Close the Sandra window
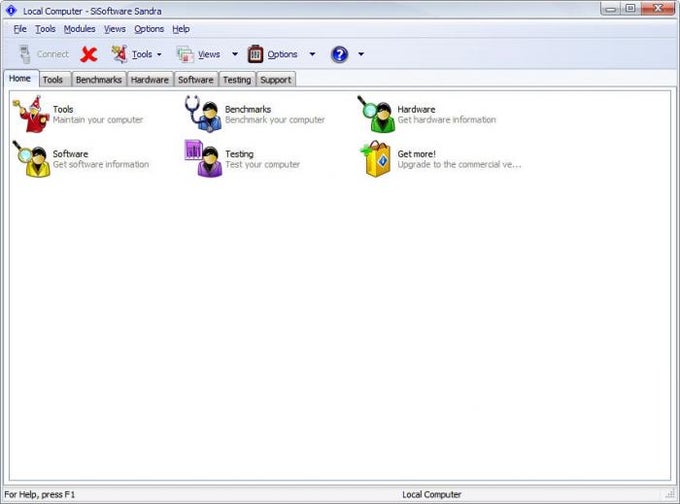680x504 pixels. pos(658,9)
